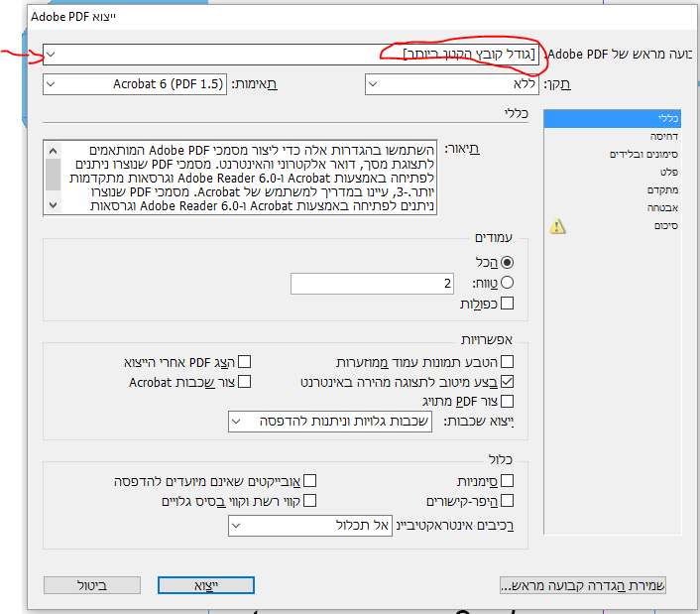Select the הכל pages radio button
This screenshot has height=614, width=700.
507,262
